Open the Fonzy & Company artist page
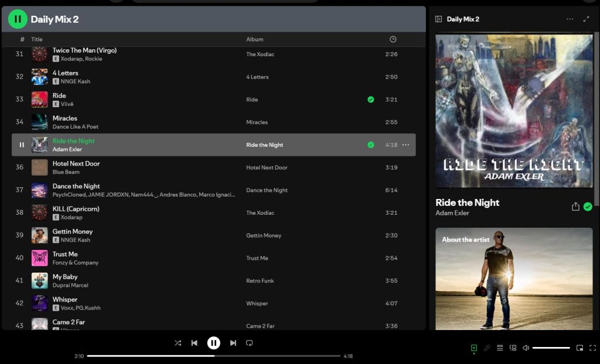The height and width of the screenshot is (364, 600). point(76,263)
